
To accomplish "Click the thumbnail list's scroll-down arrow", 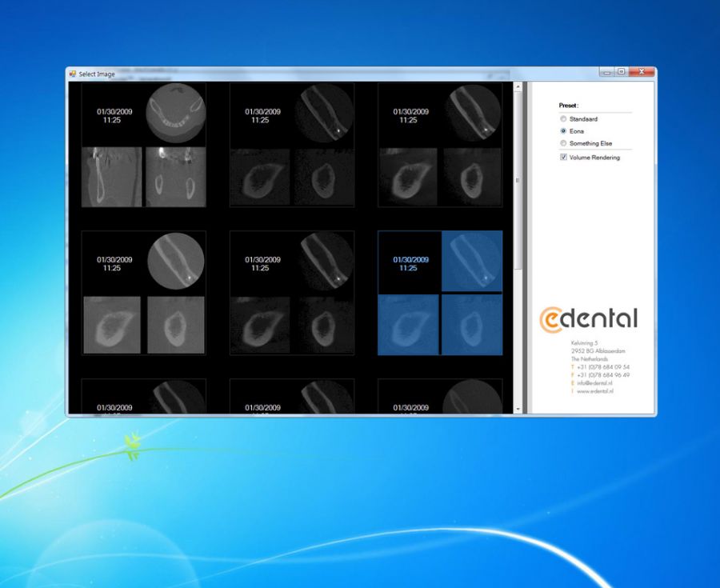I will tap(518, 409).
